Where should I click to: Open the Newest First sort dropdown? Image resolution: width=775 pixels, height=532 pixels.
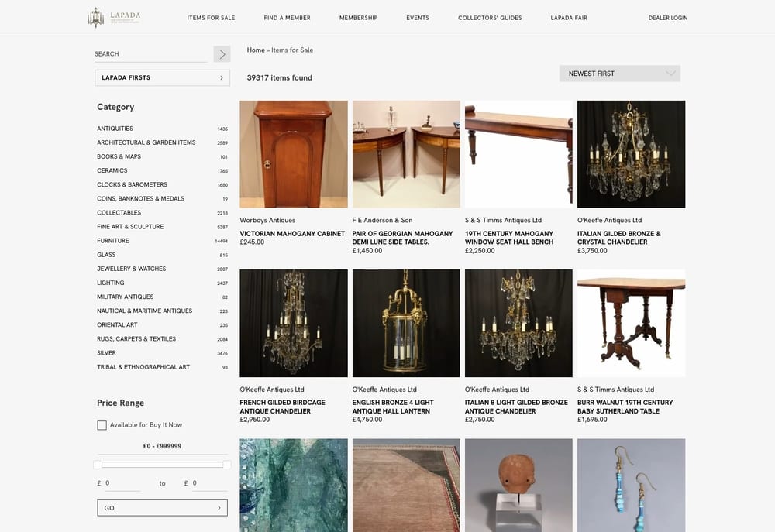(619, 74)
